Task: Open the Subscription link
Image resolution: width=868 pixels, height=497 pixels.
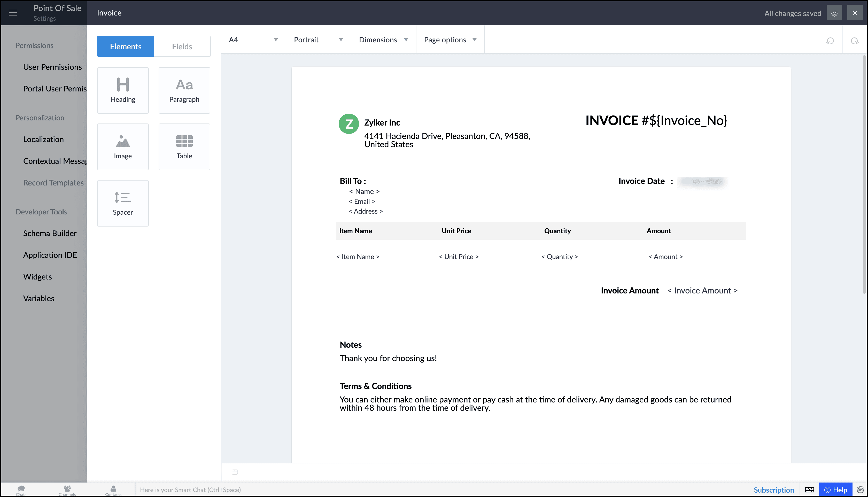Action: [773, 490]
